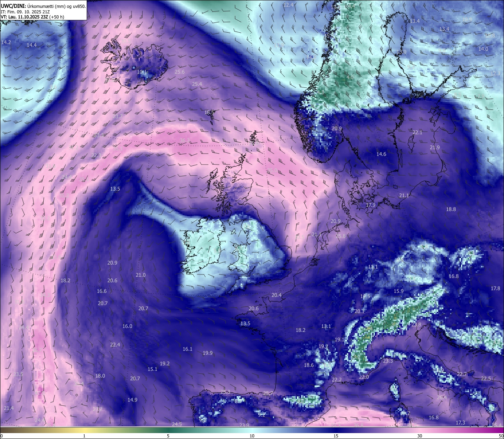Click the IT: Fim. 09. 10. 2025 21Z line
The height and width of the screenshot is (439, 504).
[x=26, y=11]
